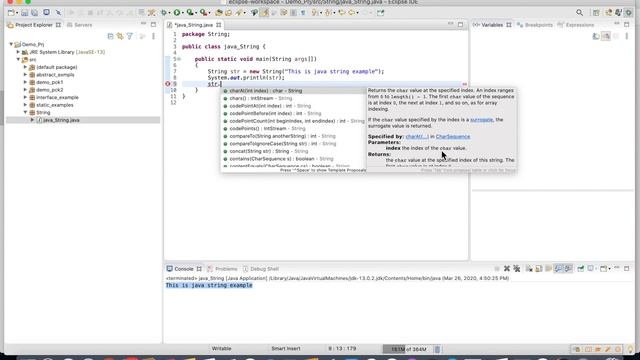Open the charAt(...) link in Javadoc
Image resolution: width=640 pixels, height=360 pixels.
tap(417, 136)
